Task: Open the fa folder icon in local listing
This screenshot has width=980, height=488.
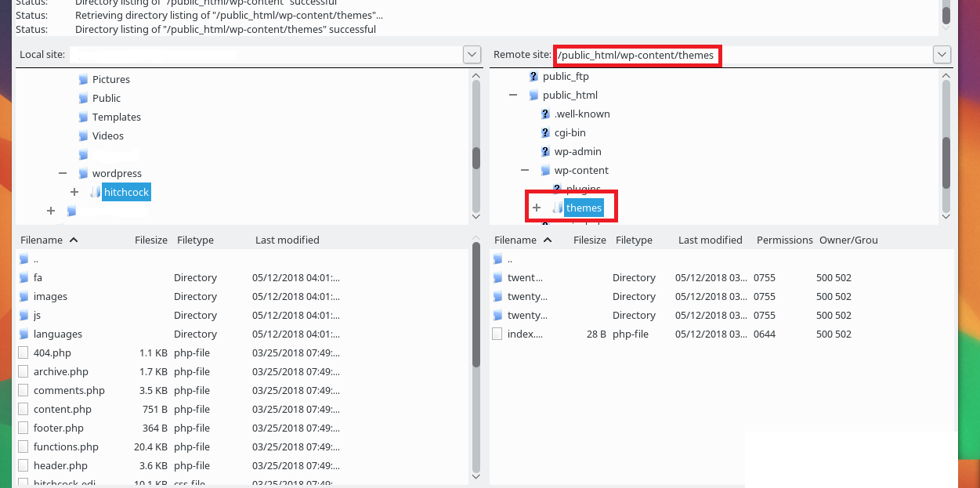Action: tap(24, 277)
